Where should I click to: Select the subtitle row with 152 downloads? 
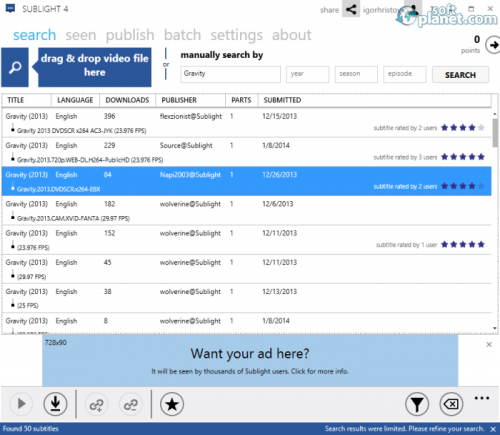(246, 240)
